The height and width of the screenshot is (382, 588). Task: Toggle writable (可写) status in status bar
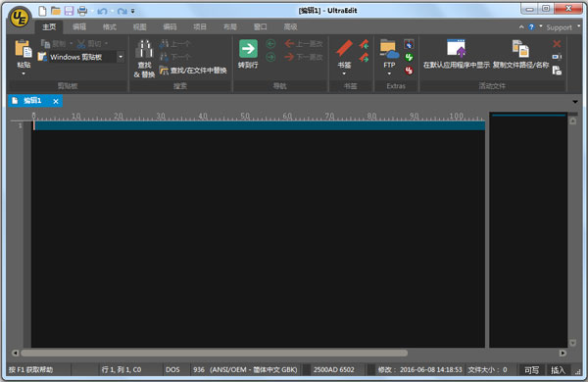[531, 370]
